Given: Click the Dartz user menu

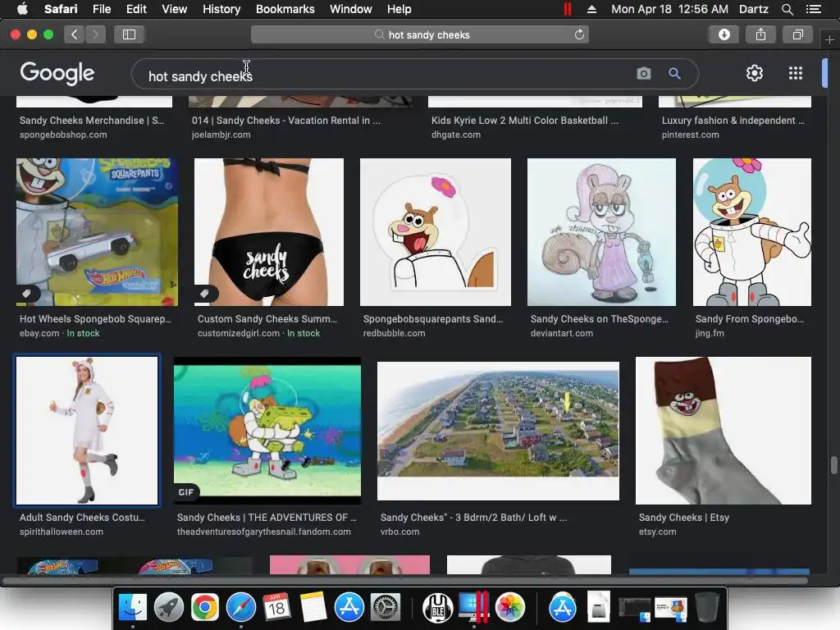Looking at the screenshot, I should click(x=753, y=9).
